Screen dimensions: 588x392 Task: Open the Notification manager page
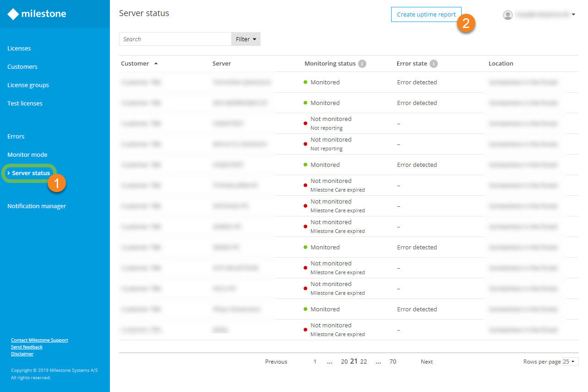tap(37, 206)
